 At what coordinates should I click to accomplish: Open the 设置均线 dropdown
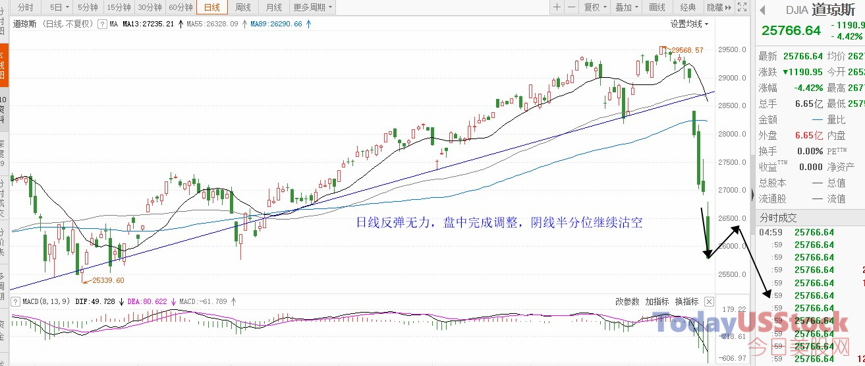[x=690, y=24]
